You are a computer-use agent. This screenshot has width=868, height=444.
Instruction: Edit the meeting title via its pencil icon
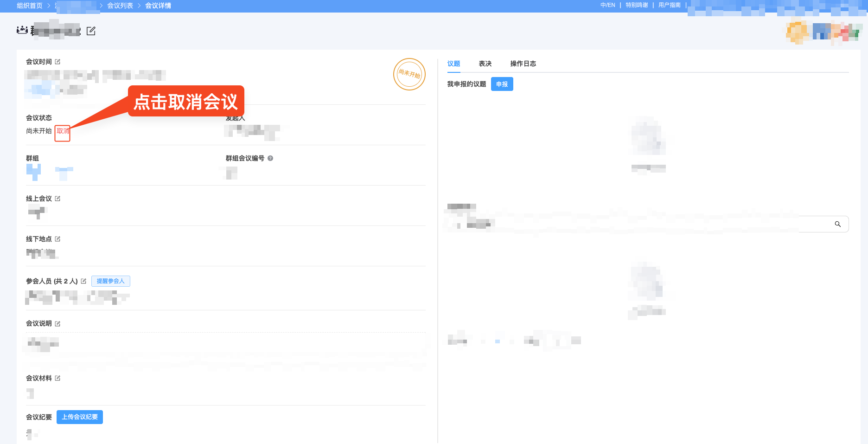click(91, 31)
